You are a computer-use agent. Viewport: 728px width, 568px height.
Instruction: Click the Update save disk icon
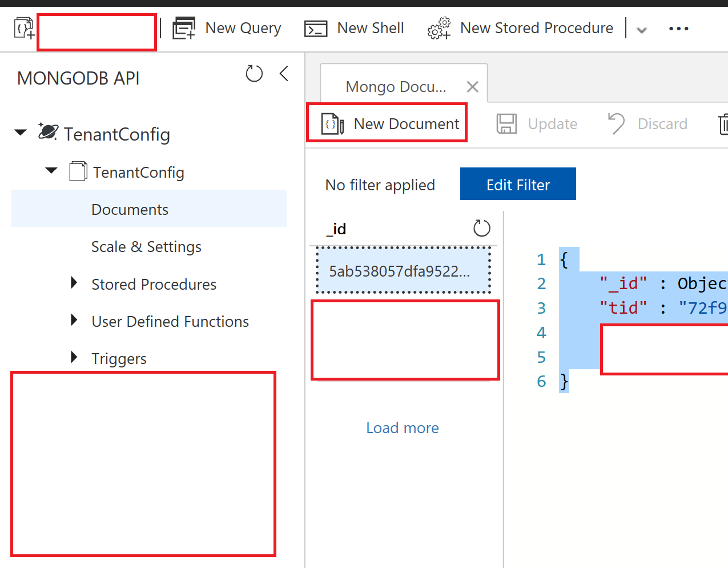(x=506, y=124)
